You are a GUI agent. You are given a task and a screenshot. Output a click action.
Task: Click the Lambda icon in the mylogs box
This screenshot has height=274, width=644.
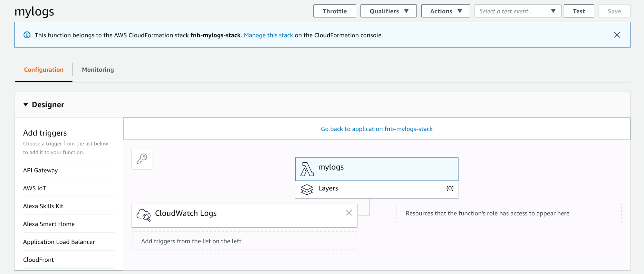[307, 169]
